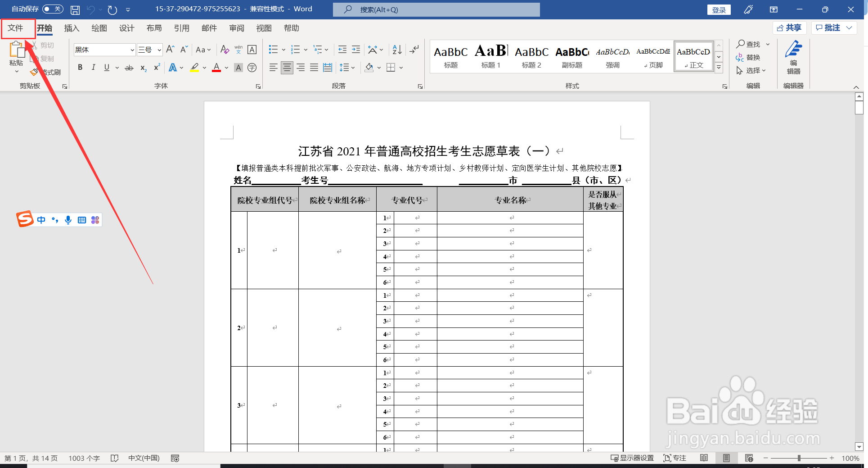Click the Sort A-Z icon
Viewport: 868px width, 468px height.
click(397, 49)
